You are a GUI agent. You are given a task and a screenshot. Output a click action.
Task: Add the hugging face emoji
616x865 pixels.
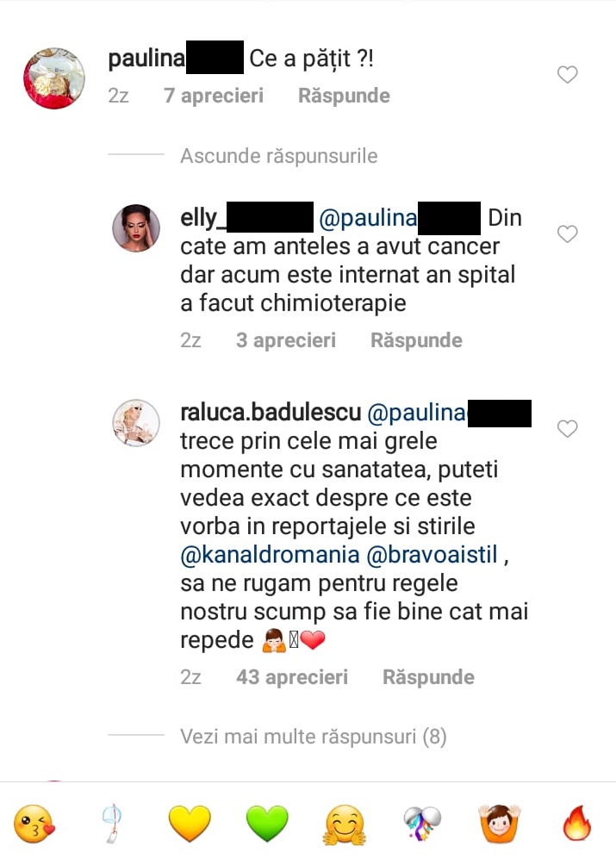pyautogui.click(x=345, y=825)
